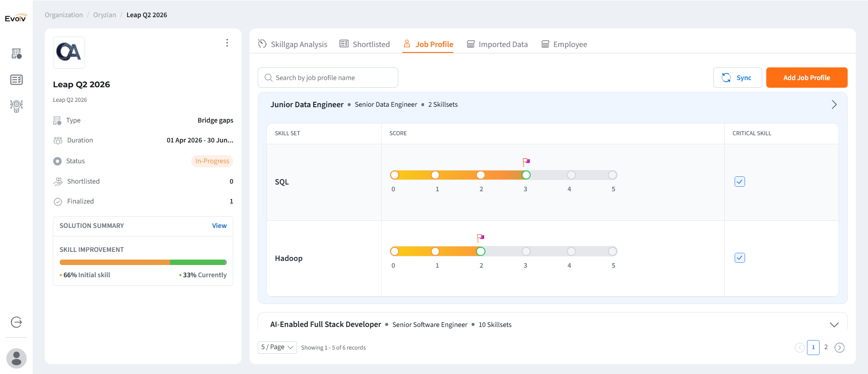Switch to the Skillgap Analysis tab
Screen dimensions: 868x374
(292, 44)
